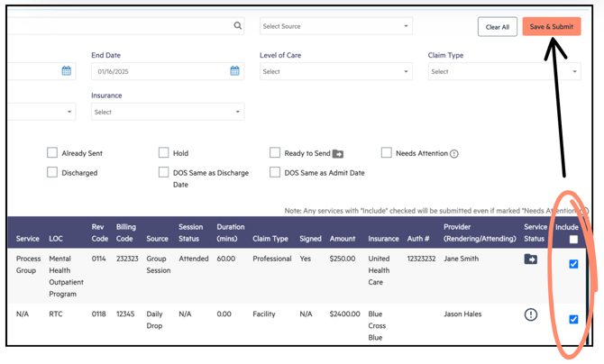Open the Insurance select dropdown
This screenshot has height=364, width=604.
168,112
